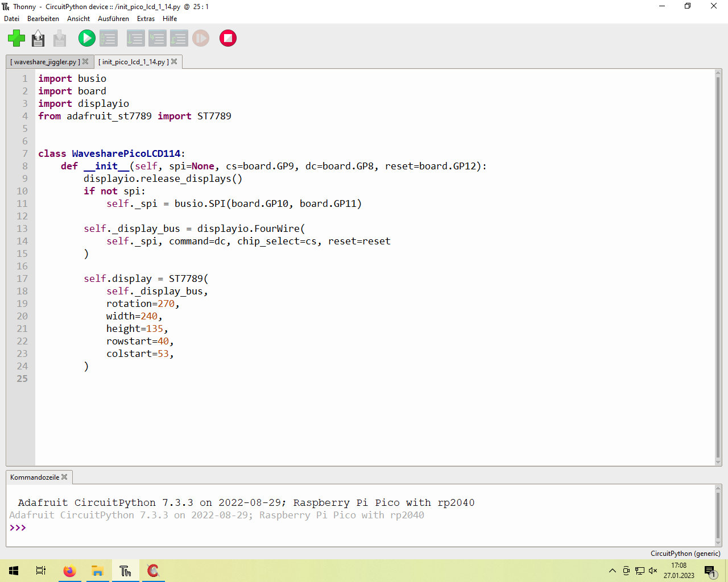Click displayio.release_displays() call

pos(163,178)
